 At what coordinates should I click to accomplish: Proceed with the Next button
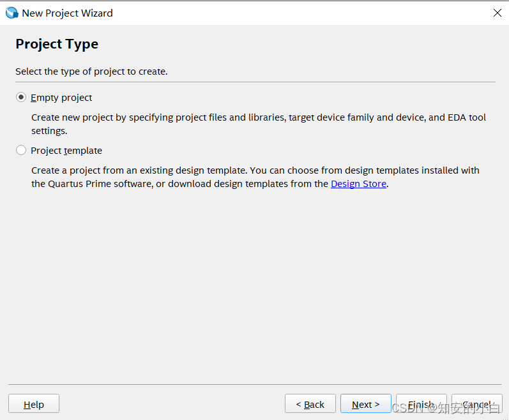click(x=366, y=404)
